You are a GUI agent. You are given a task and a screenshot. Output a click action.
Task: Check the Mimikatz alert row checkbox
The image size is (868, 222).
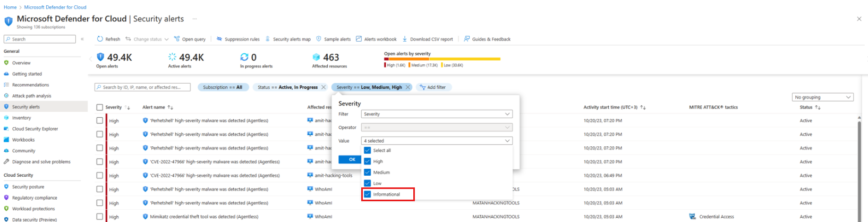click(100, 217)
